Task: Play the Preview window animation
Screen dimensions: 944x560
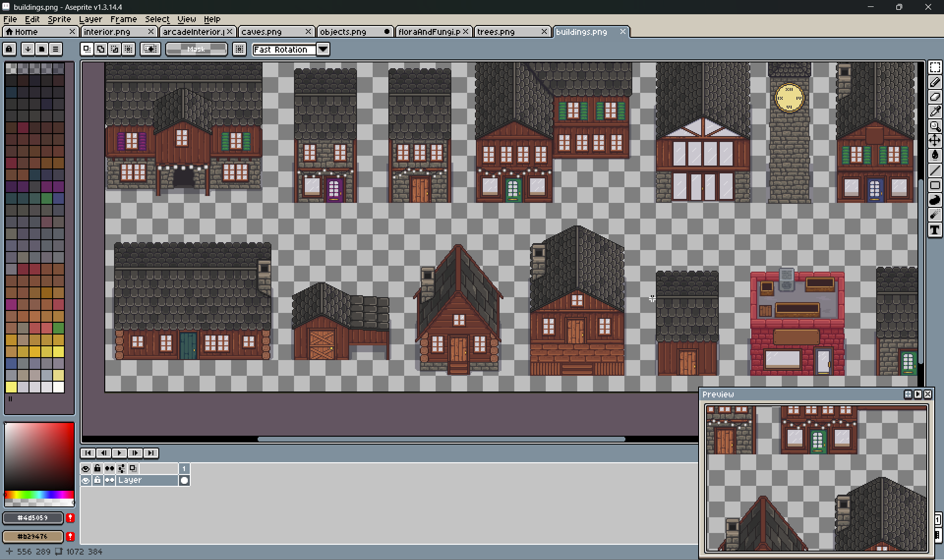Action: coord(917,394)
